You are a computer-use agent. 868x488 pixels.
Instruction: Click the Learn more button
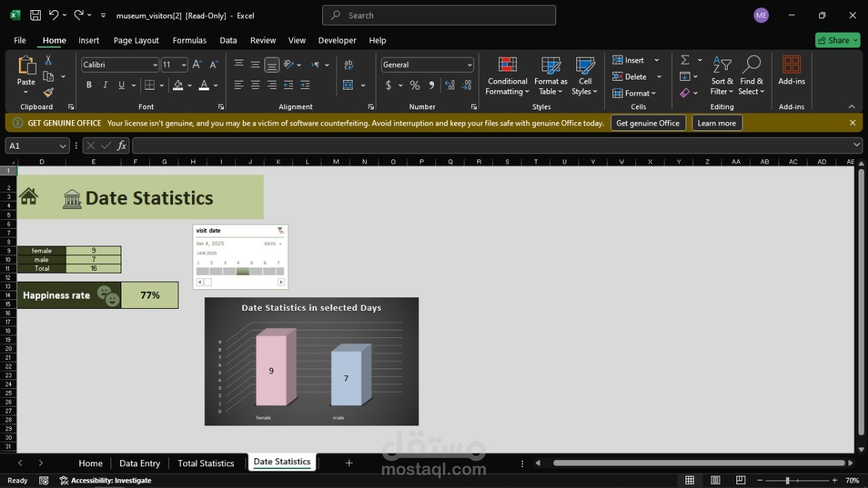click(x=716, y=123)
